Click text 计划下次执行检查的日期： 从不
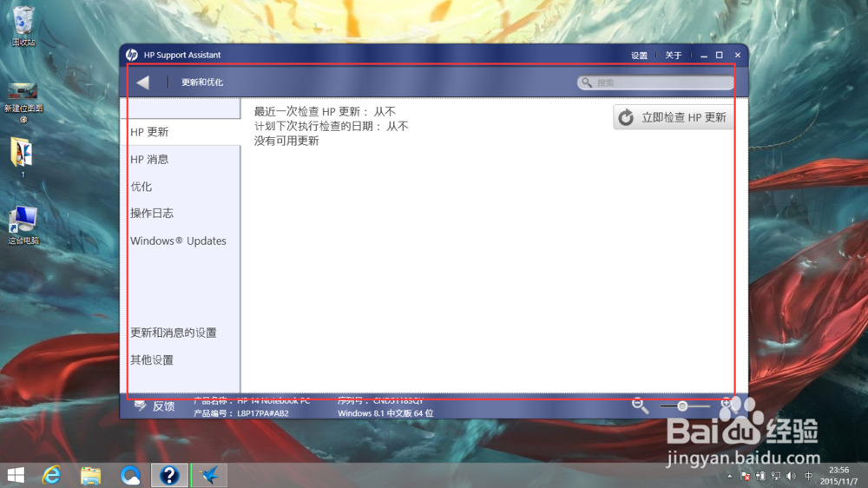This screenshot has width=868, height=488. 331,126
